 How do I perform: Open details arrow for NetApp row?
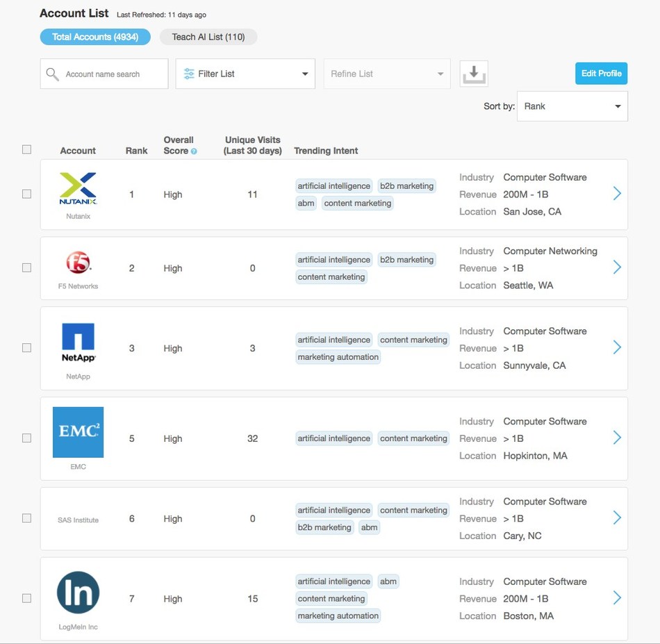pos(616,348)
